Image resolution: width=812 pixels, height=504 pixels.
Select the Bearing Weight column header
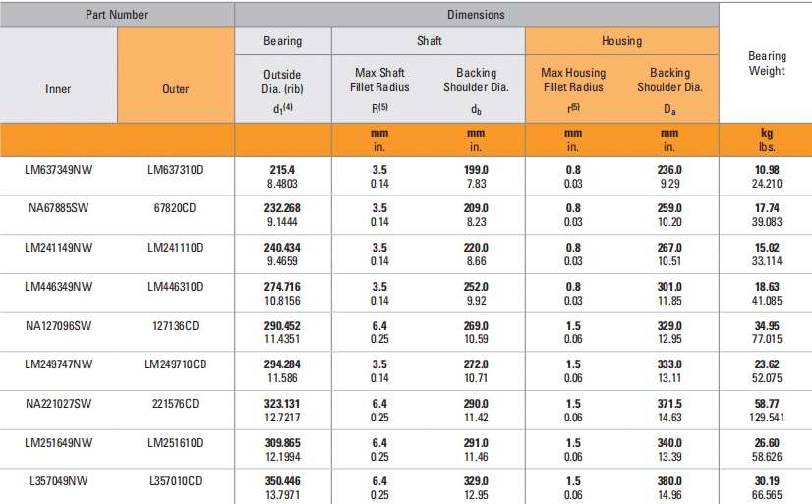click(x=766, y=64)
